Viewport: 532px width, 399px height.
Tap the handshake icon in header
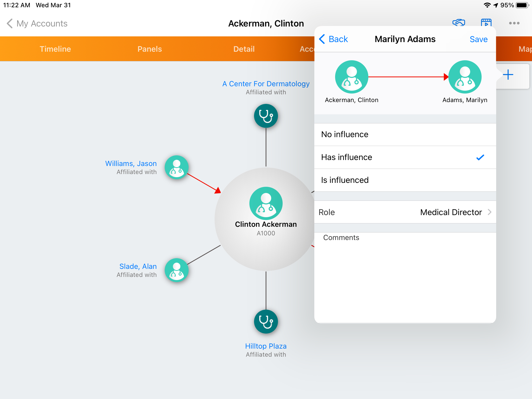coord(458,23)
